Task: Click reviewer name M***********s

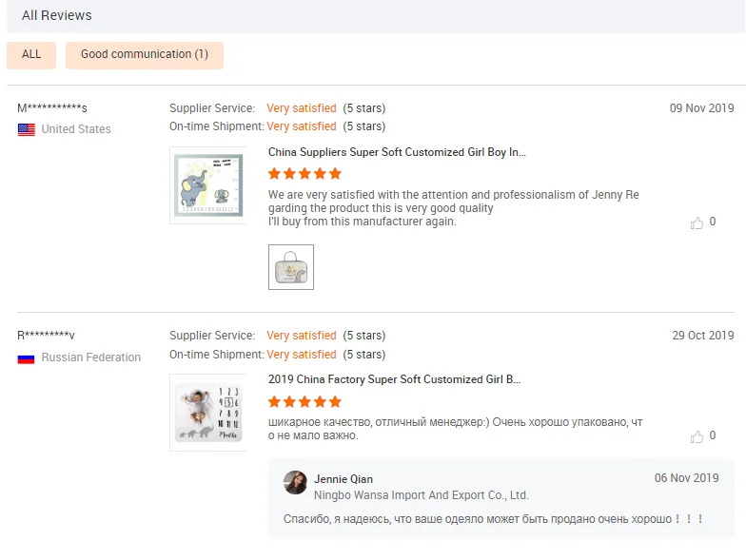Action: [x=52, y=108]
